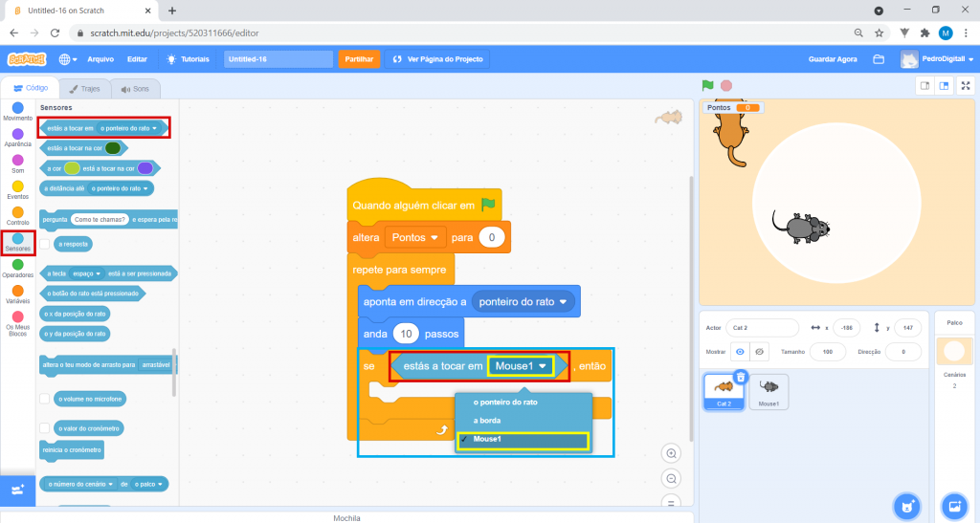Zoom in on the code workspace
The image size is (980, 523).
671,454
